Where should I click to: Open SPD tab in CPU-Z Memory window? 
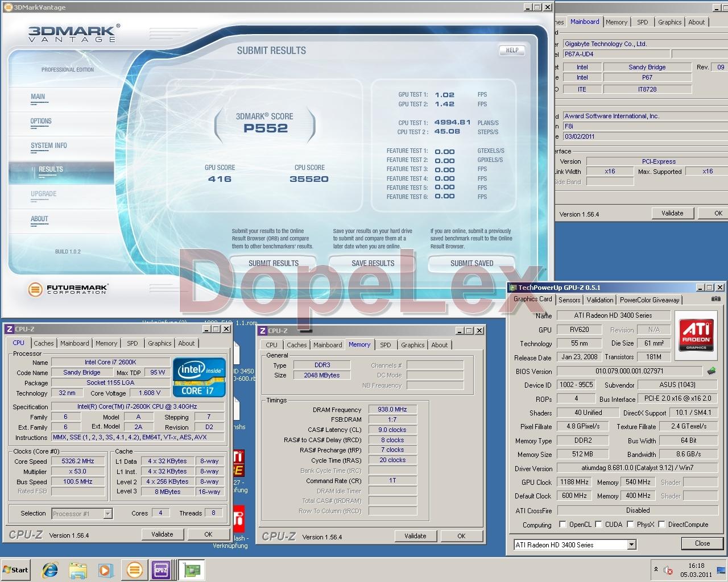(386, 345)
